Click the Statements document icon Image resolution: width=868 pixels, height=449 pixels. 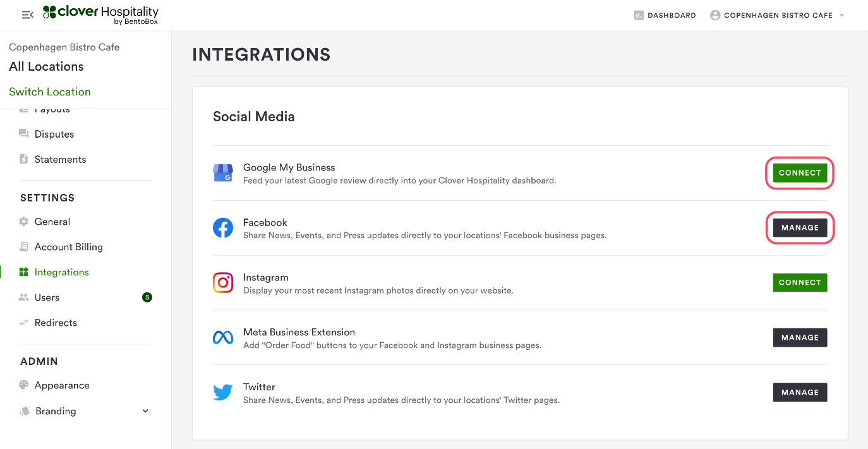click(24, 159)
